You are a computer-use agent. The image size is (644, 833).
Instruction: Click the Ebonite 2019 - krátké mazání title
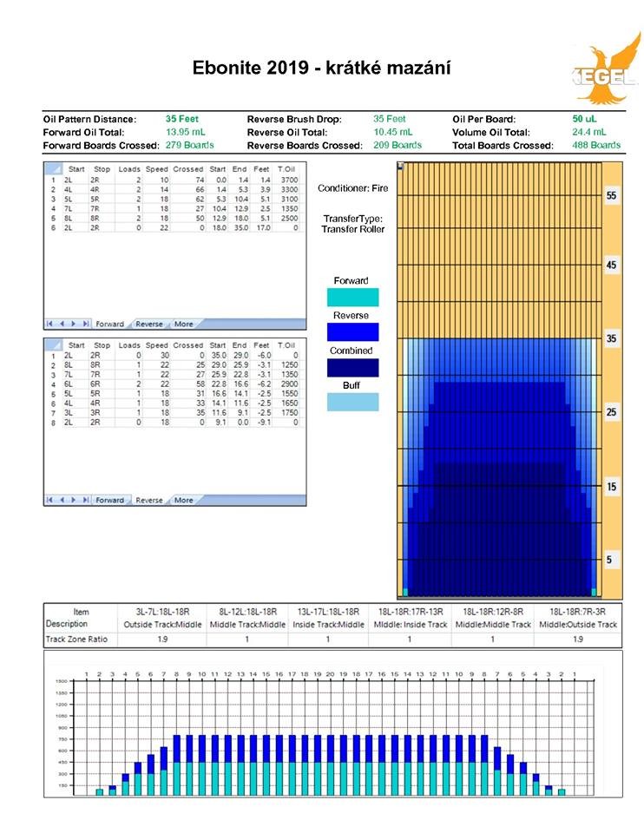pos(321,69)
